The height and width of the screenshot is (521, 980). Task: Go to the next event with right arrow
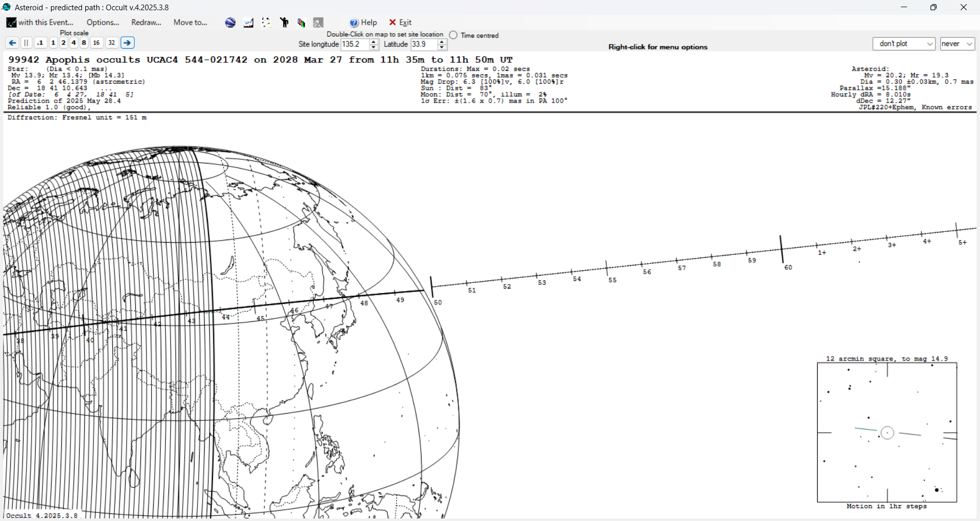click(x=128, y=43)
